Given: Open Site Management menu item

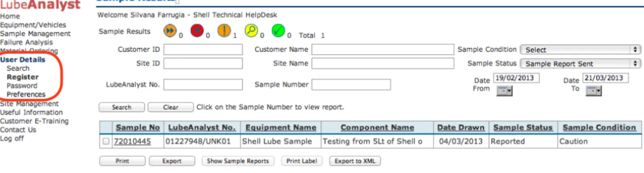Looking at the screenshot, I should pos(29,104).
